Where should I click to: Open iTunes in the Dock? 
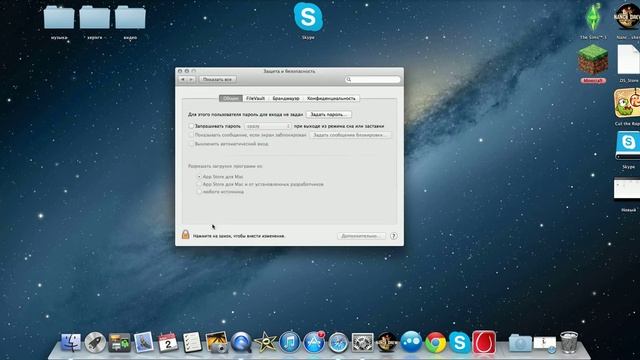click(x=289, y=342)
